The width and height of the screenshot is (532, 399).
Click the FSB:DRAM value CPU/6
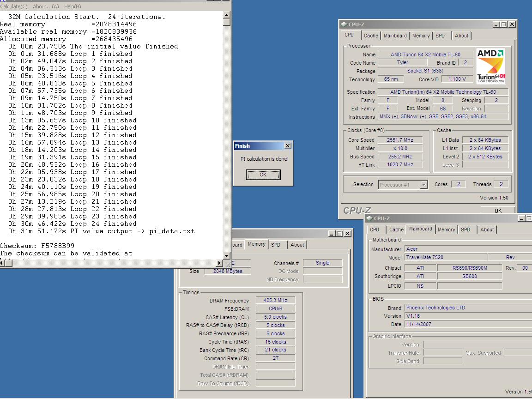[275, 308]
